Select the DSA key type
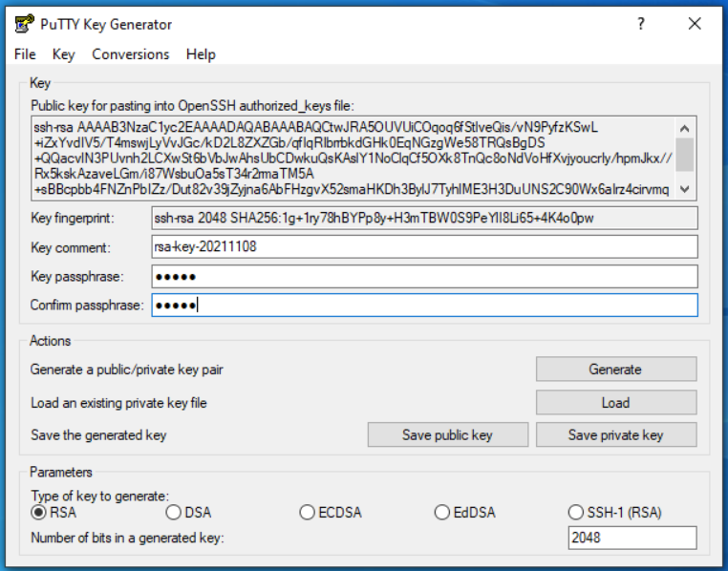 pos(174,513)
